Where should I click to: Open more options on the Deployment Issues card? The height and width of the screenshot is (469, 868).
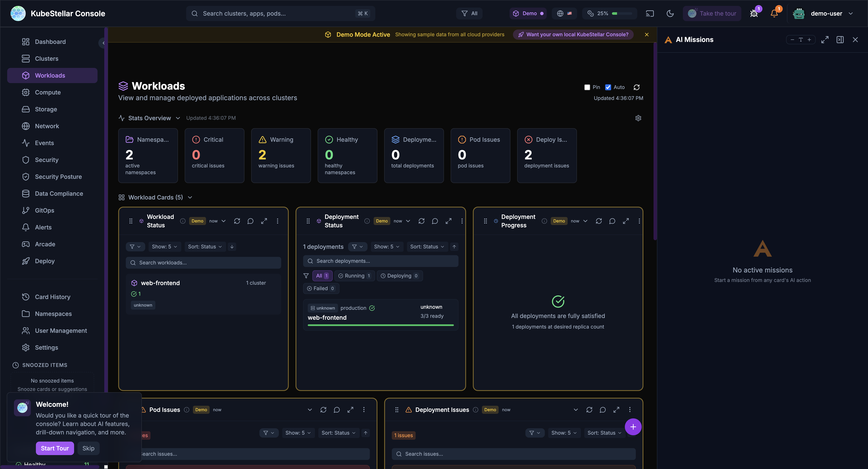[x=630, y=410]
